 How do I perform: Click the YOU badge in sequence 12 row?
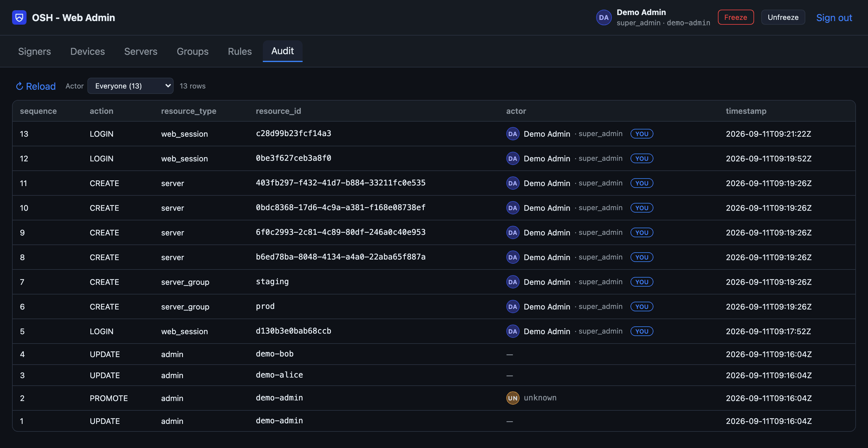[642, 159]
